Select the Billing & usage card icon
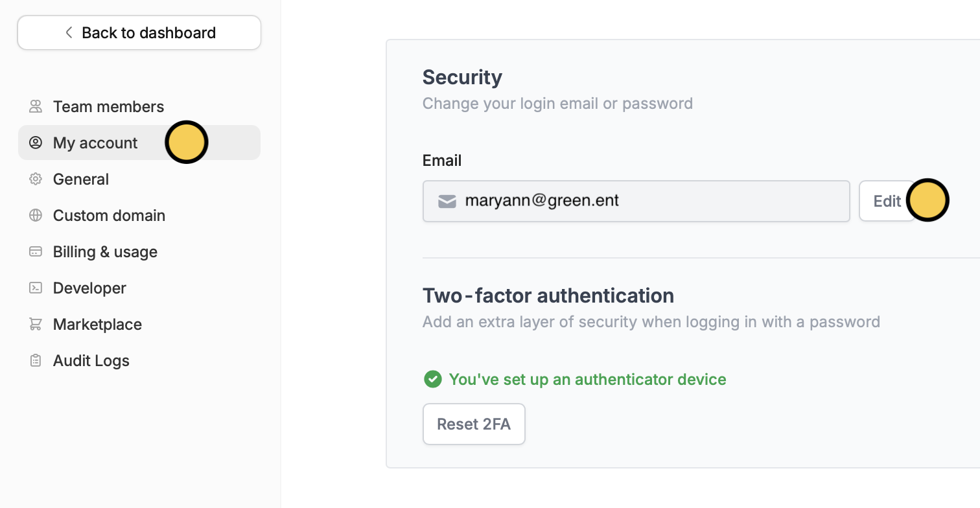 pyautogui.click(x=36, y=251)
